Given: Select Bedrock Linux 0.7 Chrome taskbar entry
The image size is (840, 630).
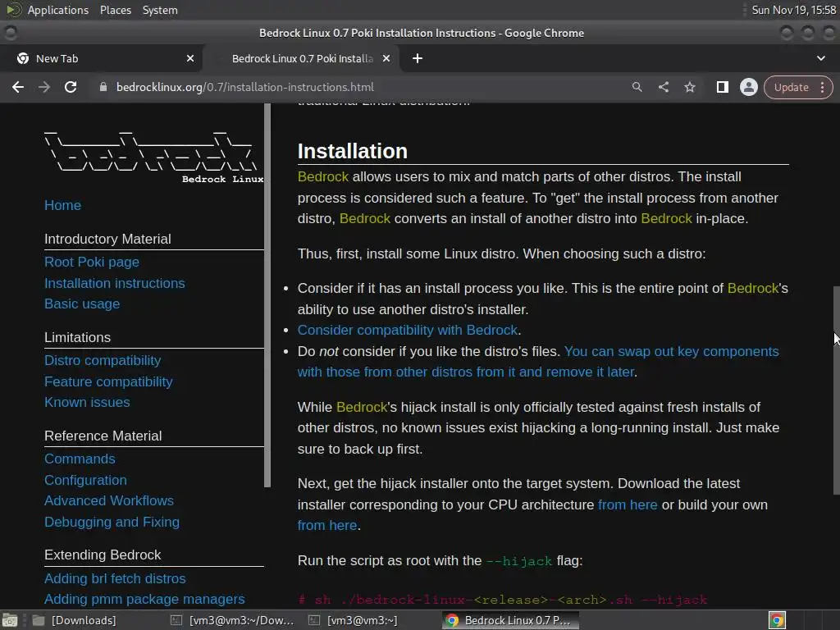Looking at the screenshot, I should (509, 620).
